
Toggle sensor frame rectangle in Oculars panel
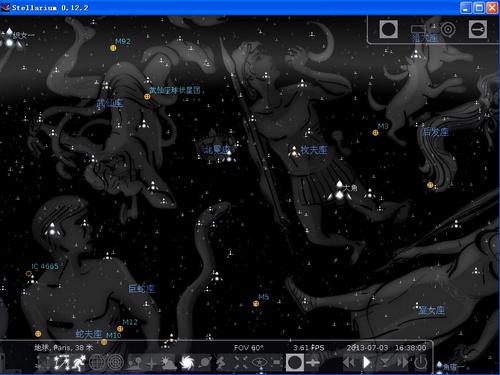(418, 29)
